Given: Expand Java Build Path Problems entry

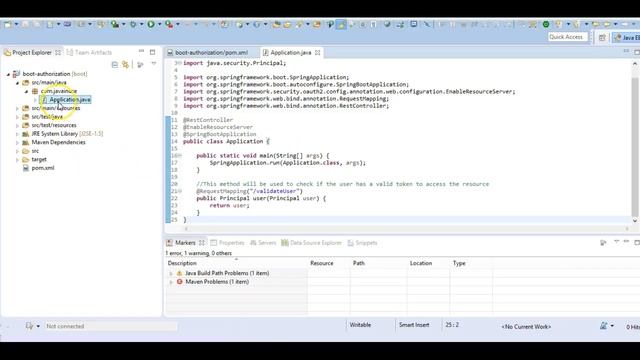Looking at the screenshot, I should pos(171,273).
